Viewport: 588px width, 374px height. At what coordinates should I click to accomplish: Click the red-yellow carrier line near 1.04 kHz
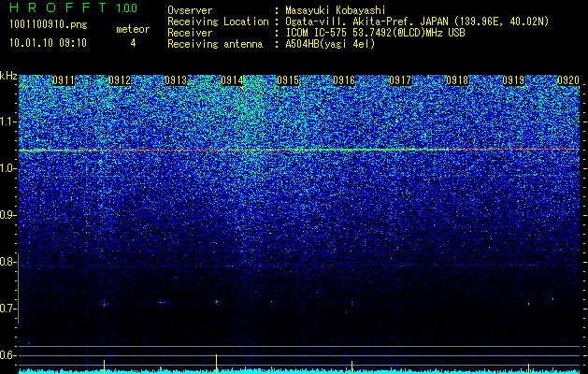[299, 150]
